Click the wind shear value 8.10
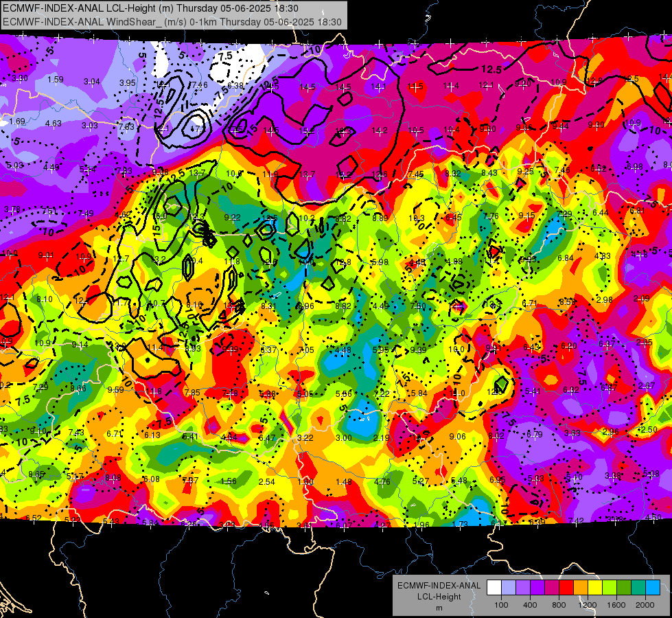The image size is (672, 618). pyautogui.click(x=45, y=299)
